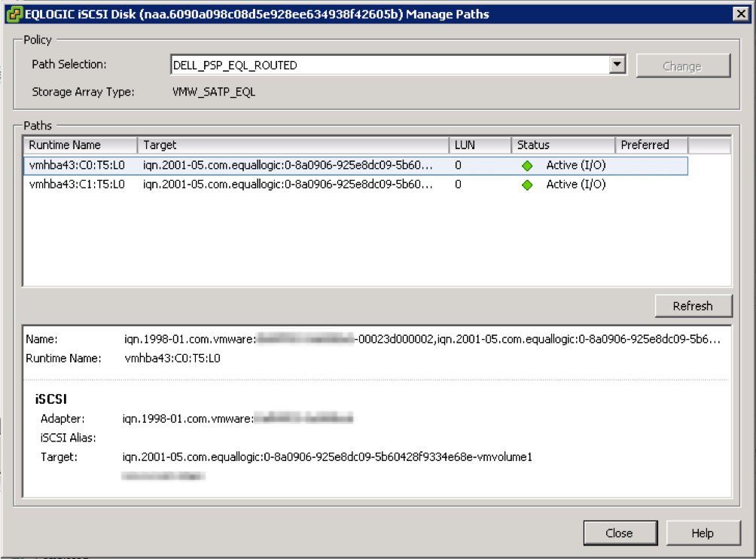Click the Preferred column header
The width and height of the screenshot is (756, 559).
651,145
